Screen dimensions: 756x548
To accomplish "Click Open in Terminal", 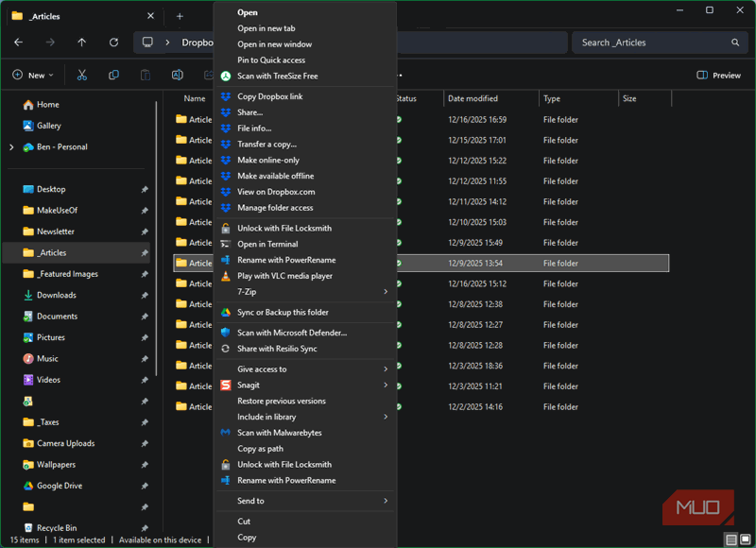I will coord(304,245).
